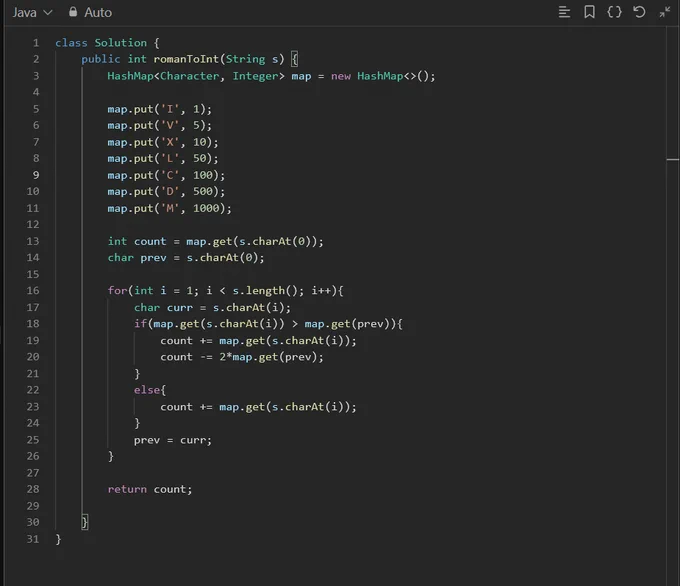Click the 'prev = curr;' line
This screenshot has width=680, height=586.
(x=173, y=440)
